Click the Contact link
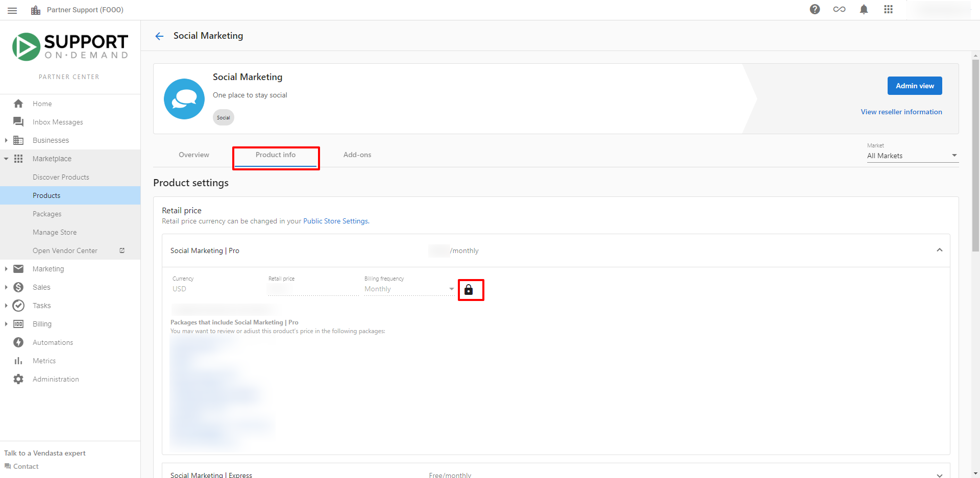 [x=26, y=466]
